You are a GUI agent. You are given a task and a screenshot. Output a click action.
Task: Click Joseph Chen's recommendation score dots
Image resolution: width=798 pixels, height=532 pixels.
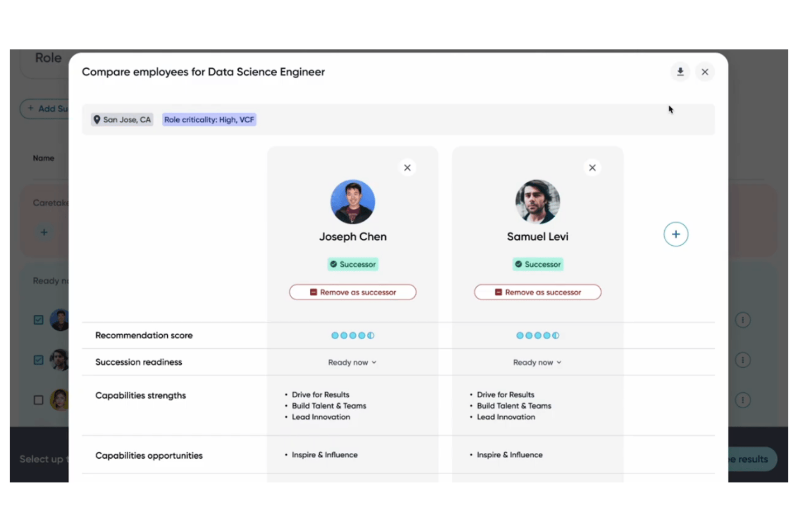coord(353,335)
